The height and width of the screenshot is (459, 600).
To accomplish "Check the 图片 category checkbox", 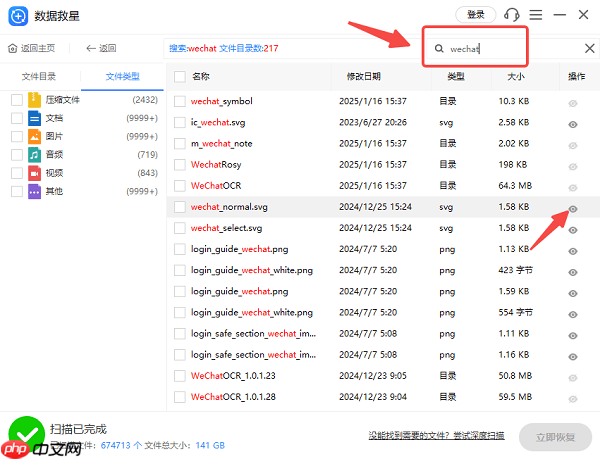I will [17, 136].
